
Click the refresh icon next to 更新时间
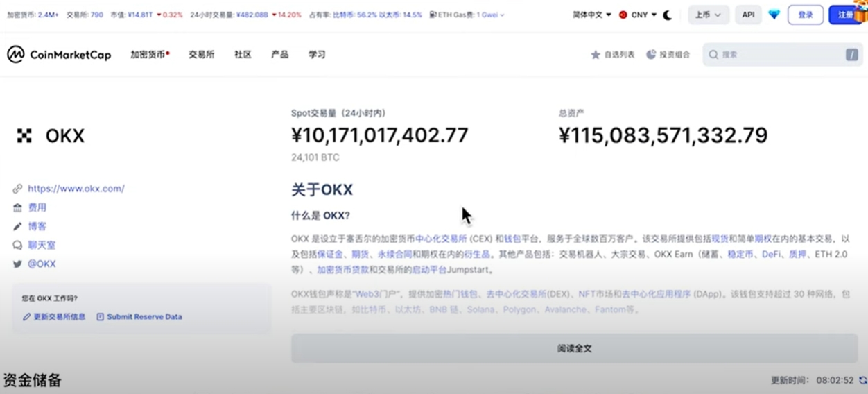[x=863, y=380]
